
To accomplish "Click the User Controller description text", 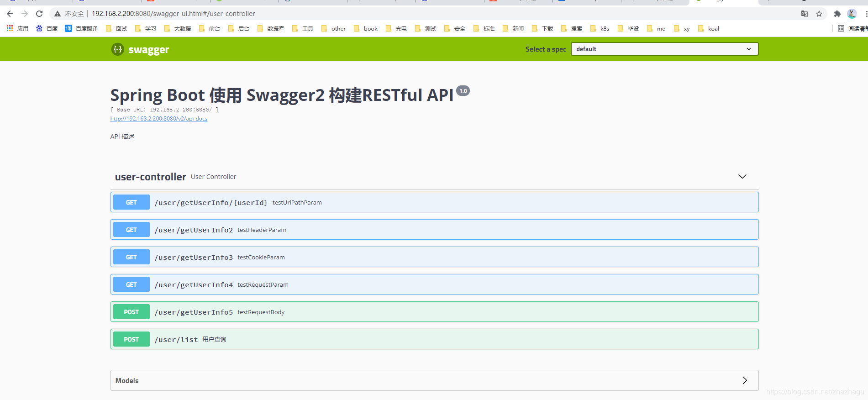I will [214, 177].
